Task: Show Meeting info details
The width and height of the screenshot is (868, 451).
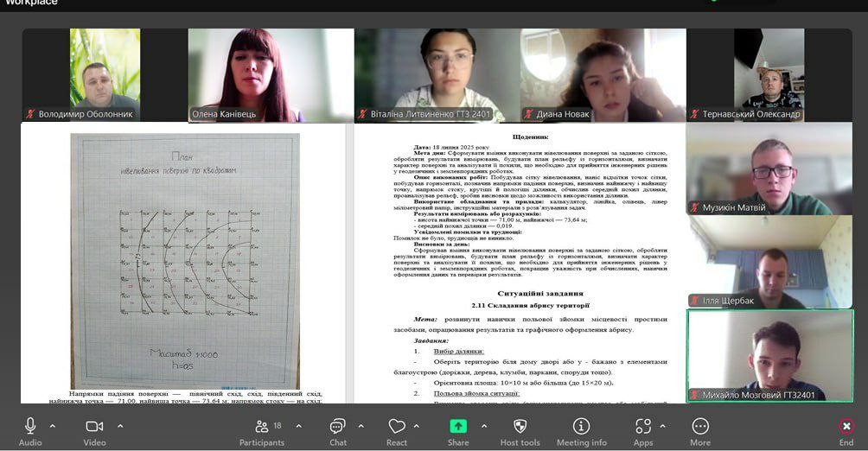Action: (x=581, y=427)
